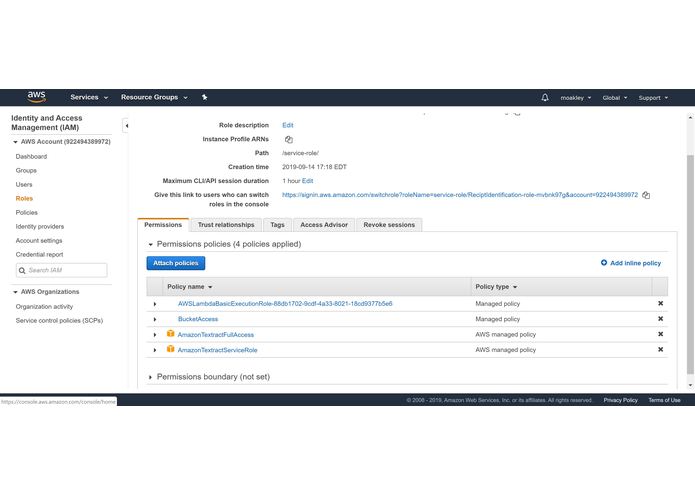Viewport: 695px width, 494px height.
Task: Open Identity providers in sidebar
Action: [40, 226]
